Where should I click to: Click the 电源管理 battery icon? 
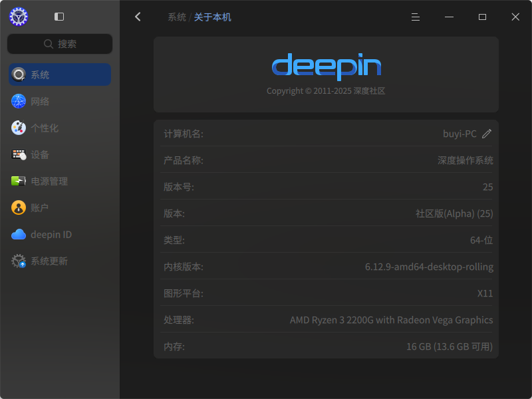19,181
